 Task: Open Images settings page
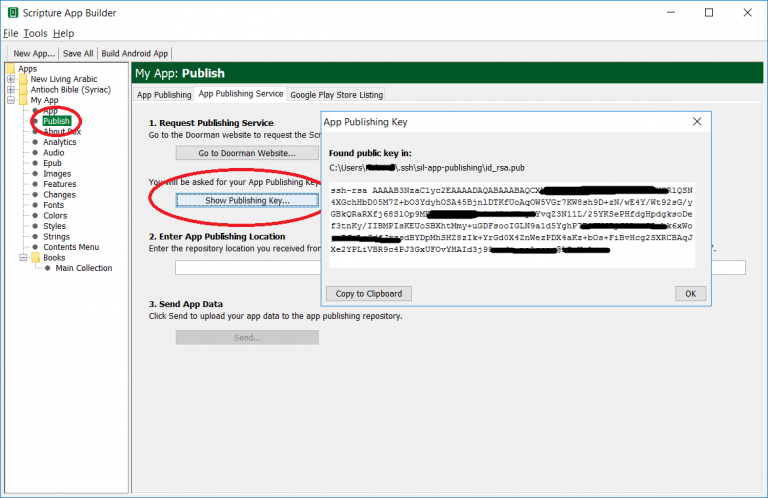[x=57, y=173]
